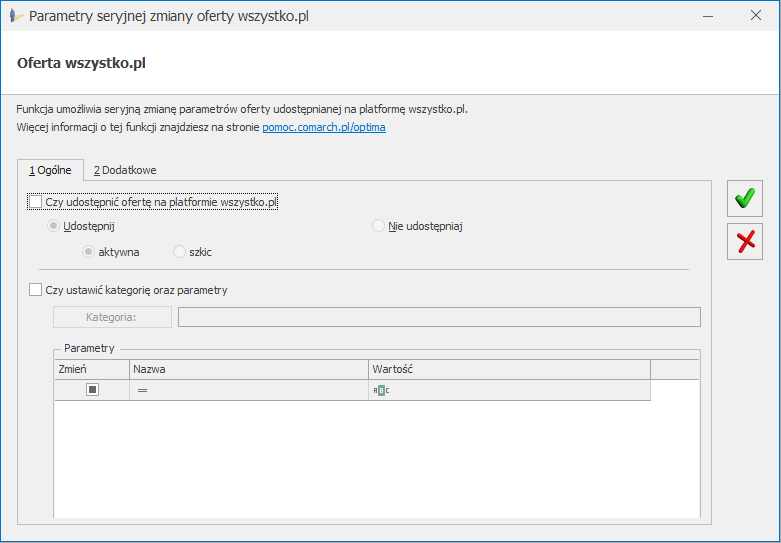The height and width of the screenshot is (543, 781).
Task: Sort by the Wartość column header
Action: (x=510, y=369)
